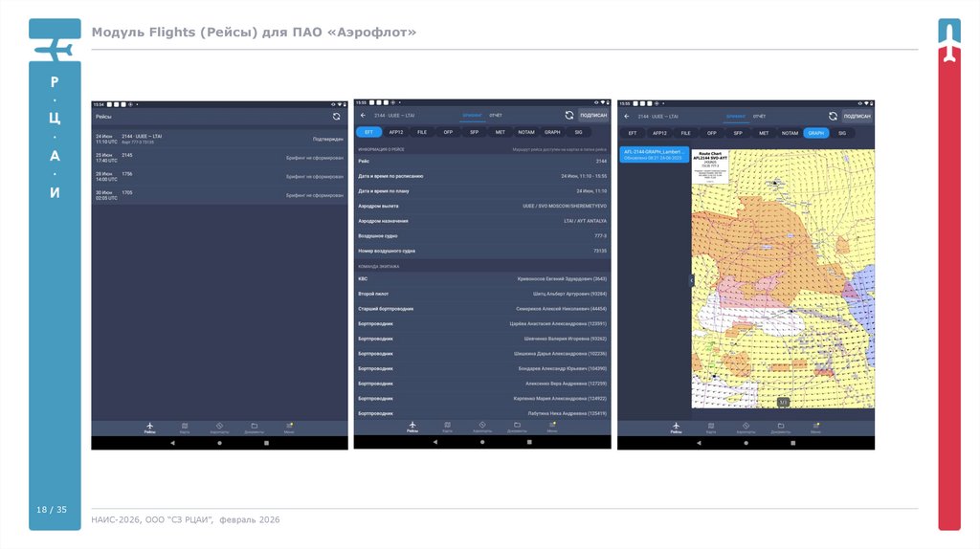Open flight 2145 row dated 25 Июн
The width and height of the screenshot is (980, 549).
coord(219,158)
